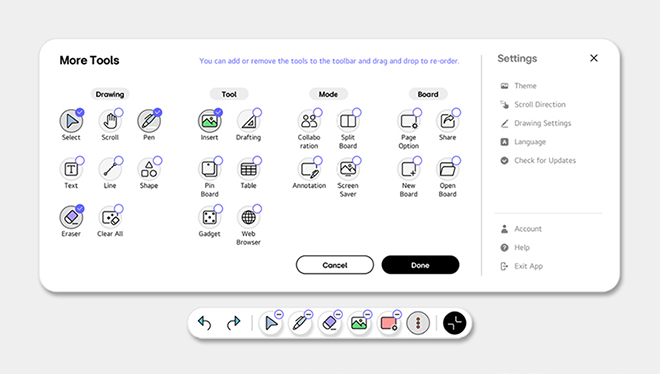Click the black collapse toolbar button
The image size is (660, 374).
[x=455, y=323]
